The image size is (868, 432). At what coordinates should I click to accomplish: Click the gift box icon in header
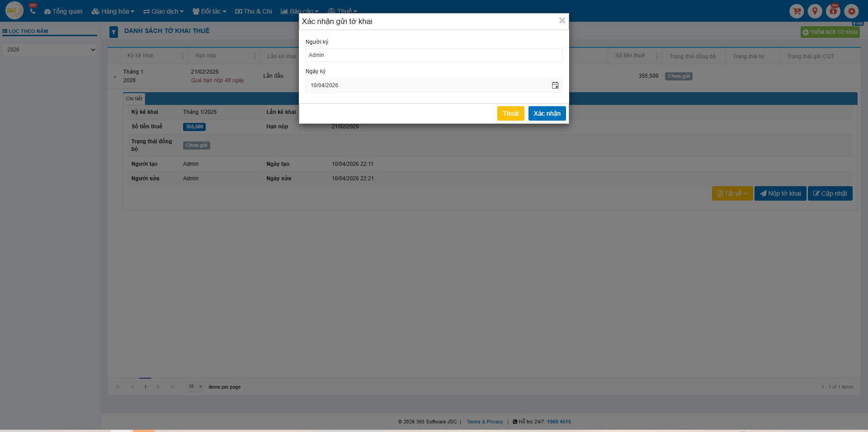click(833, 11)
